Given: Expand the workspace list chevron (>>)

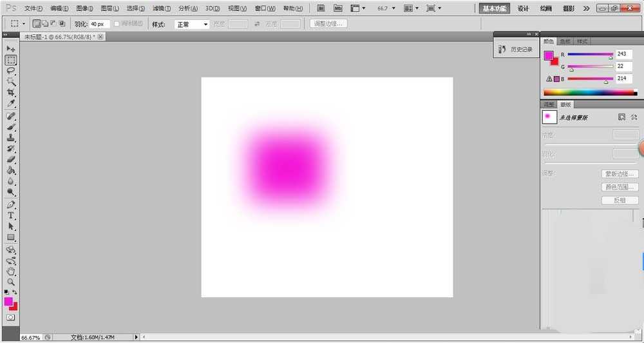Looking at the screenshot, I should 585,8.
